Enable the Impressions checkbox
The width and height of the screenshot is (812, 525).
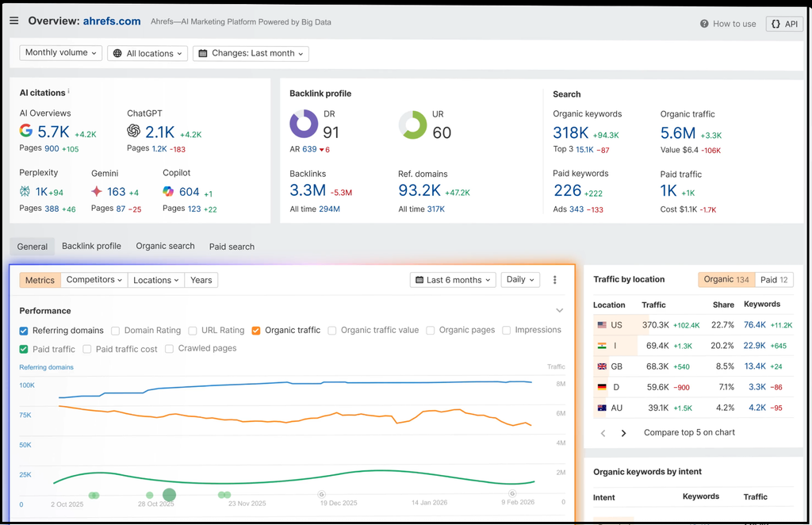[x=507, y=331]
